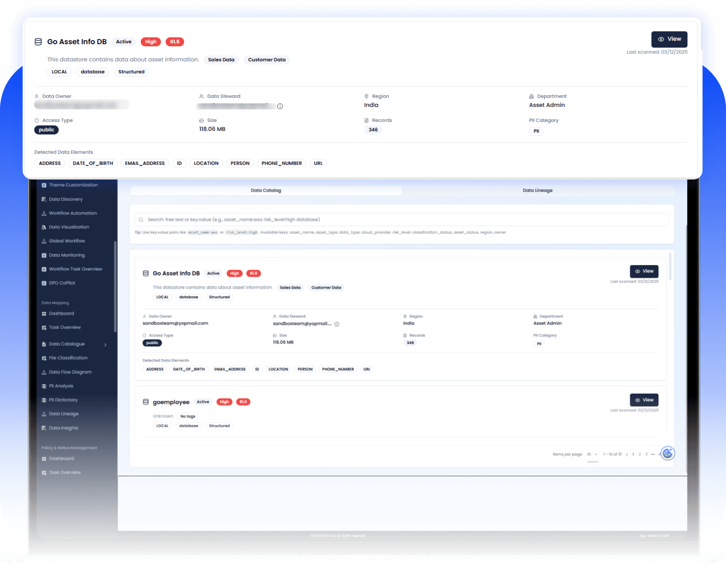This screenshot has height=588, width=726.
Task: Click the magnifier icon in the search bar
Action: 141,220
